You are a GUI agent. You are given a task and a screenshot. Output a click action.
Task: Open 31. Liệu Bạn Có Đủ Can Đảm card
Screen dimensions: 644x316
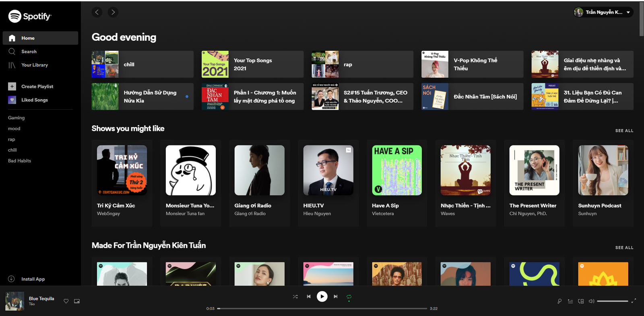(582, 96)
